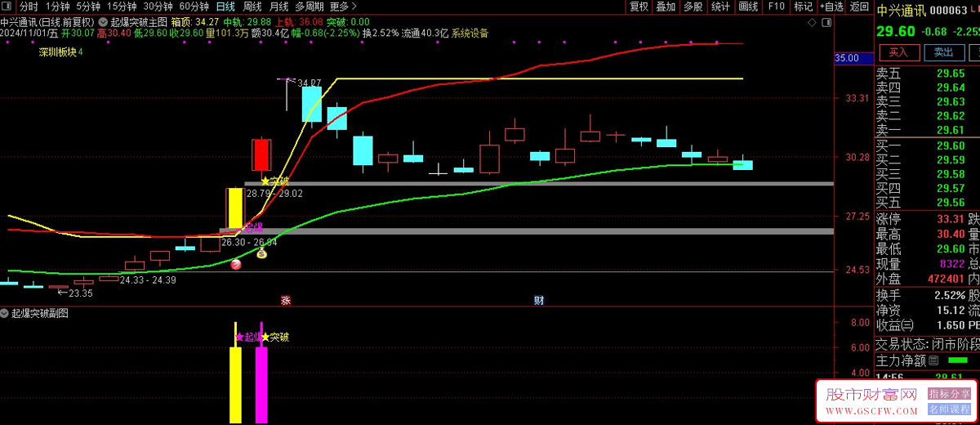Click the list icon next to 主力净额
This screenshot has width=980, height=425.
(x=933, y=360)
